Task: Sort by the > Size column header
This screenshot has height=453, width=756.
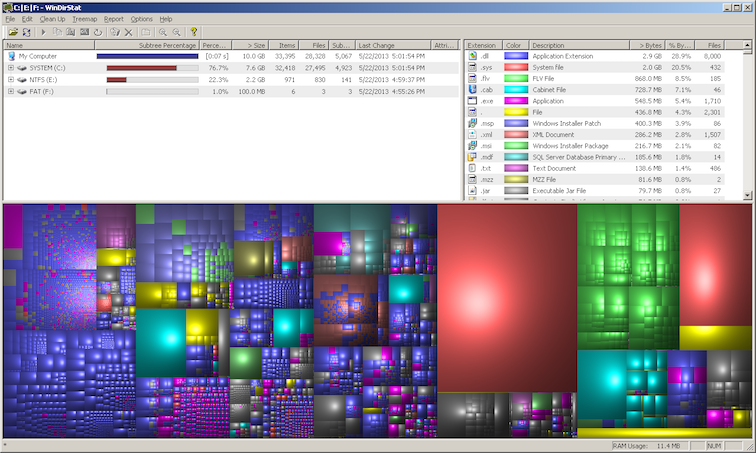Action: 250,45
